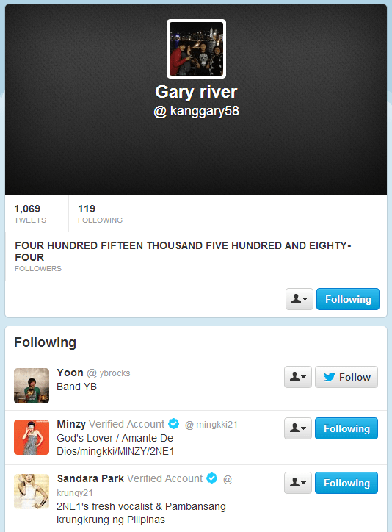392x532 pixels.
Task: Toggle Following state for Sandara Park
Action: (x=346, y=483)
